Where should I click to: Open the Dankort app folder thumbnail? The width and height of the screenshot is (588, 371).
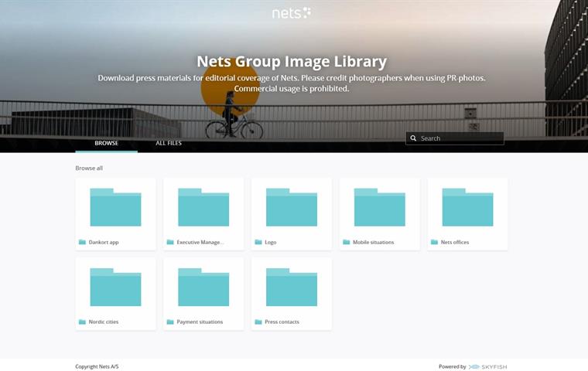point(115,207)
